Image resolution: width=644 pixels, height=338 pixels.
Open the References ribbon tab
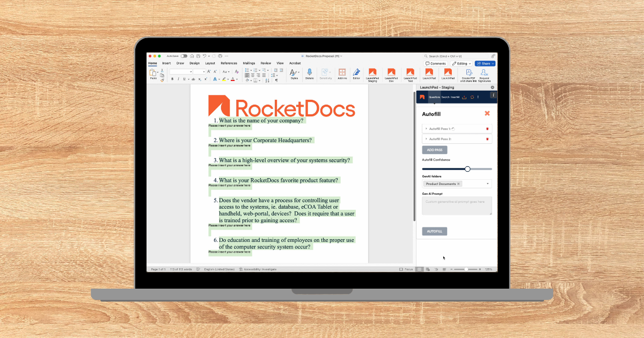point(229,63)
